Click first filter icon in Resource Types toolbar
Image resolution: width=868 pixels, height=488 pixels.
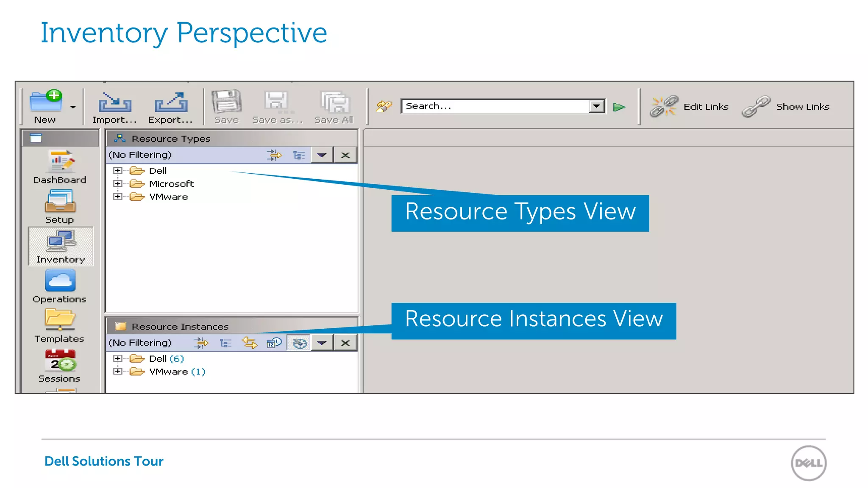274,155
